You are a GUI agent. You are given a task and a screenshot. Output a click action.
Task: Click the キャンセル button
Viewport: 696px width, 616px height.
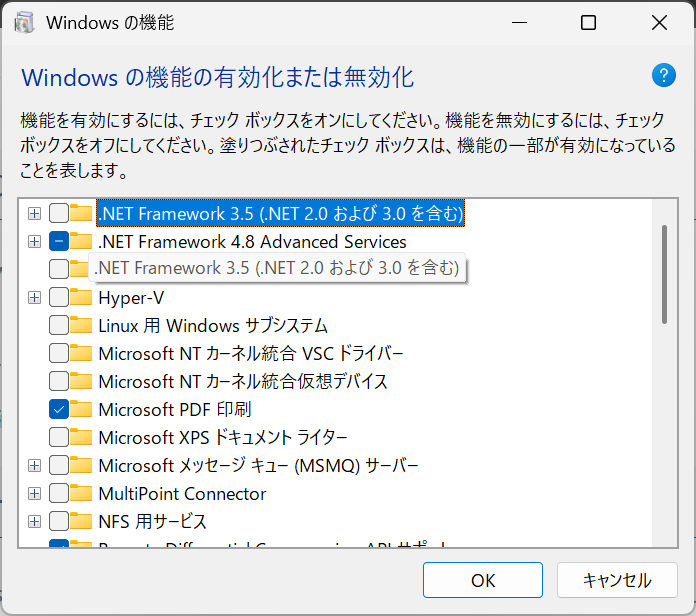coord(617,580)
